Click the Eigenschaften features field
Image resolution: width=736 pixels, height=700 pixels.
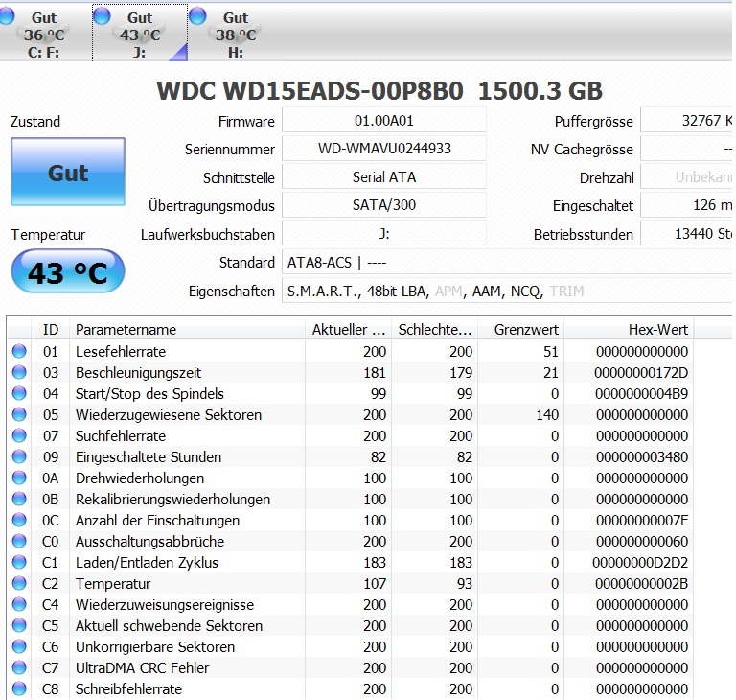(508, 292)
